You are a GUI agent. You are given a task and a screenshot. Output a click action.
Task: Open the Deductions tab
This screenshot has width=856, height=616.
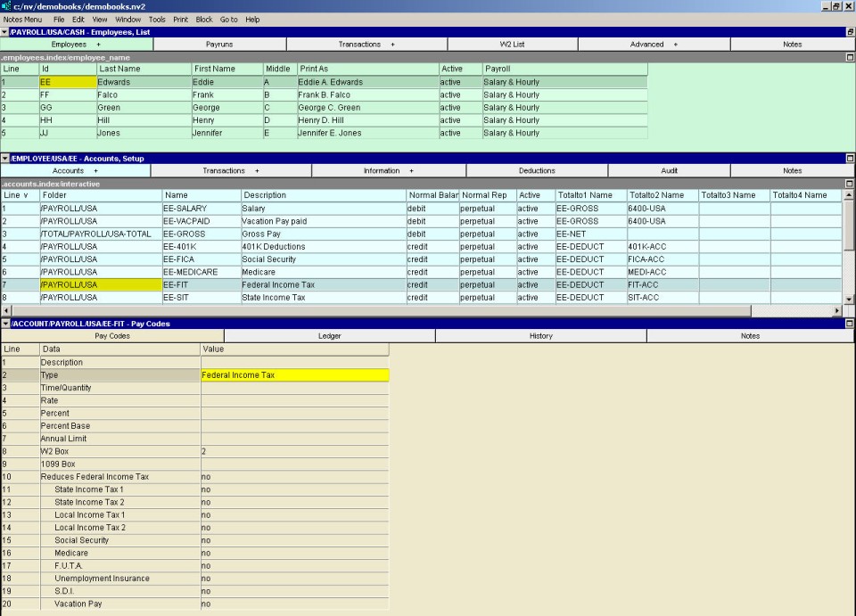[x=537, y=170]
